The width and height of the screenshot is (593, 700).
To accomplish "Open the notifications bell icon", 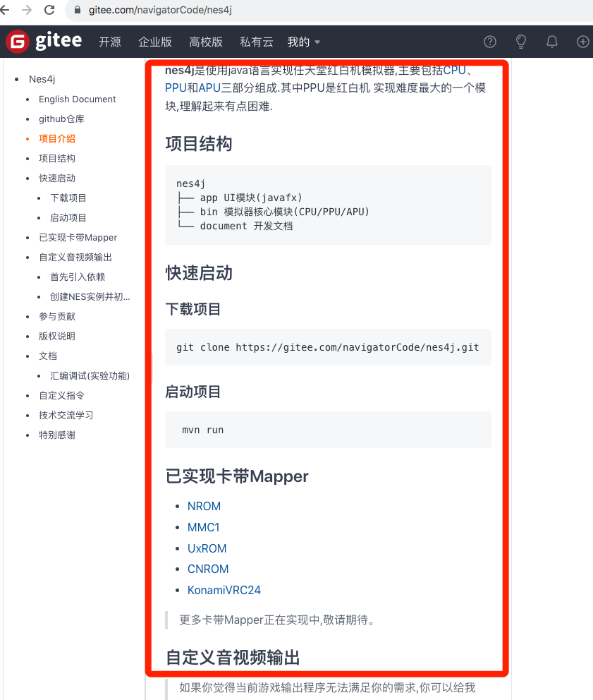I will (552, 42).
